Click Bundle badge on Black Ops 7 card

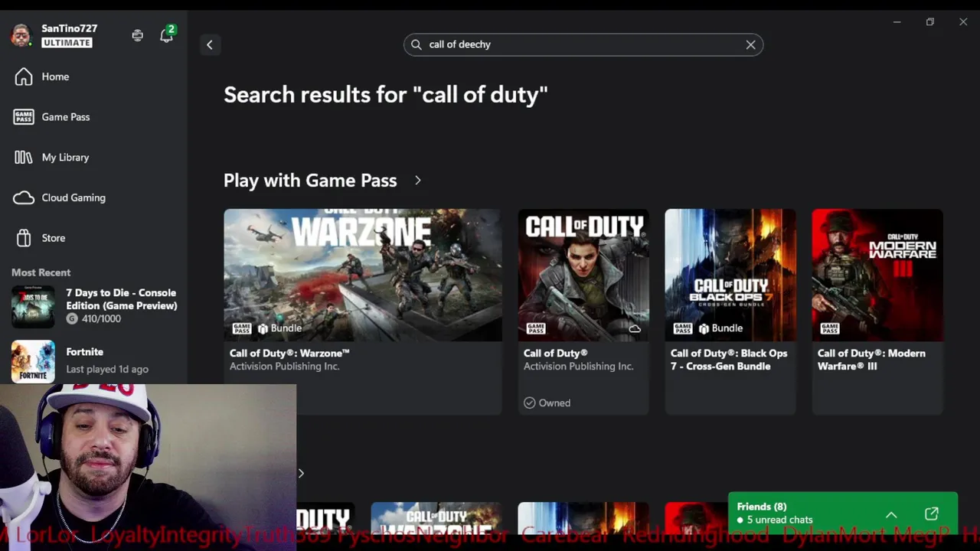[720, 328]
